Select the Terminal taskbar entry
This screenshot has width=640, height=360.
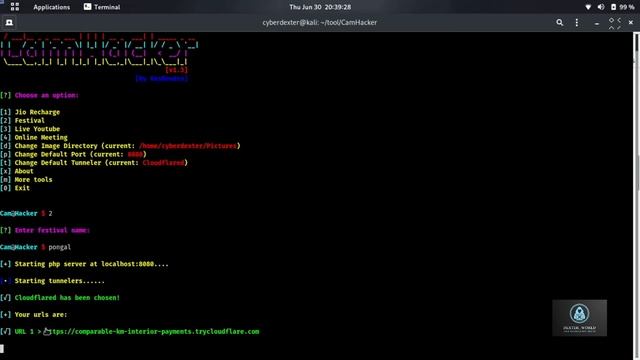pyautogui.click(x=102, y=7)
